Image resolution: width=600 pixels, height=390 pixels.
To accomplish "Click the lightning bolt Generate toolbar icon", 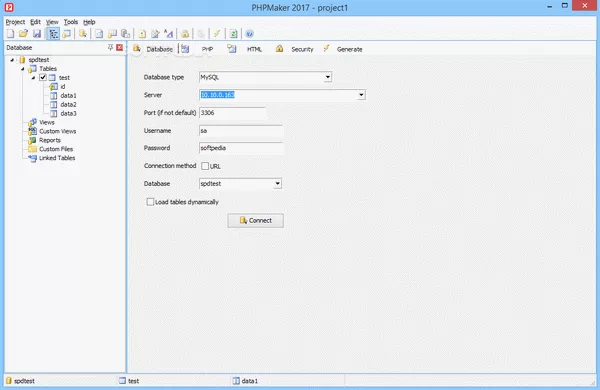I will (x=217, y=34).
